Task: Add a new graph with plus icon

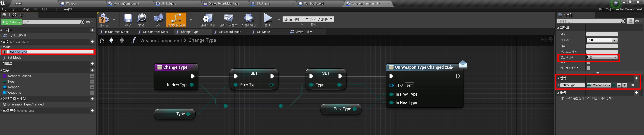Action: tap(92, 30)
